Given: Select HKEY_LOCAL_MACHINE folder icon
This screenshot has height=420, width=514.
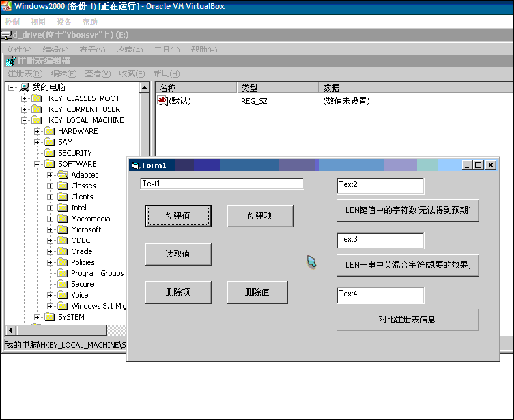Looking at the screenshot, I should [x=37, y=120].
